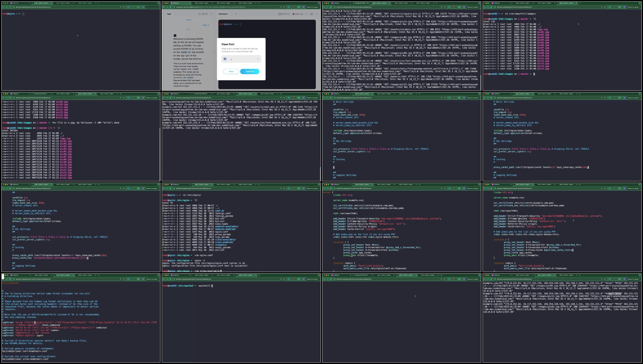Click the 36:14 lab timer clock icon
The width and height of the screenshot is (643, 364).
click(x=200, y=14)
